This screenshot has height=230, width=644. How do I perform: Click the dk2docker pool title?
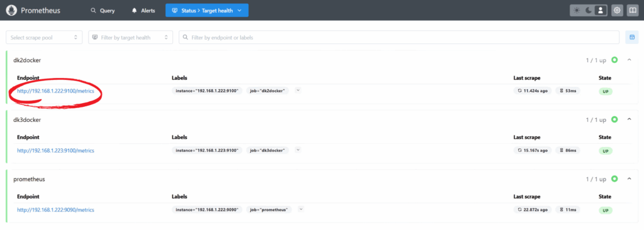coord(27,60)
